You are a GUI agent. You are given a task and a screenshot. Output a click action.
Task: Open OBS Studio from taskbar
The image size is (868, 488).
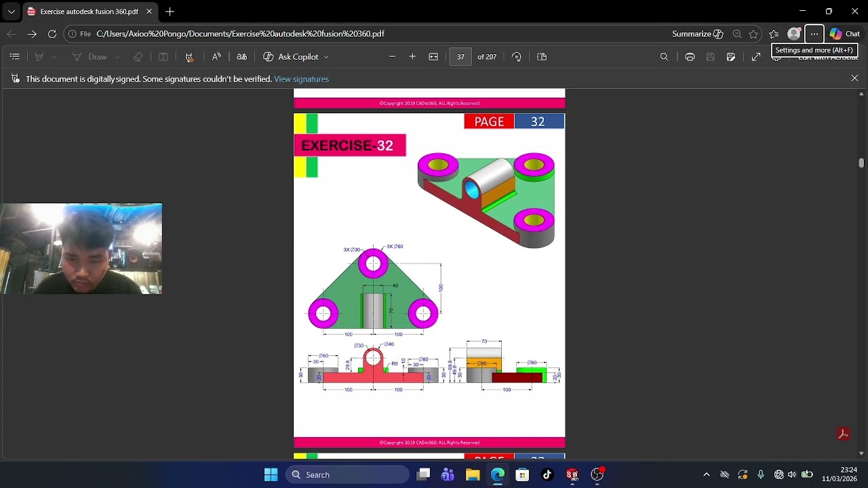click(597, 475)
